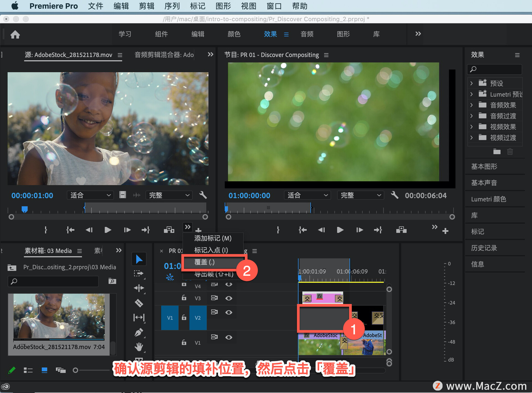Viewport: 532px width, 393px height.
Task: Click Effects panel search field
Action: tap(495, 69)
